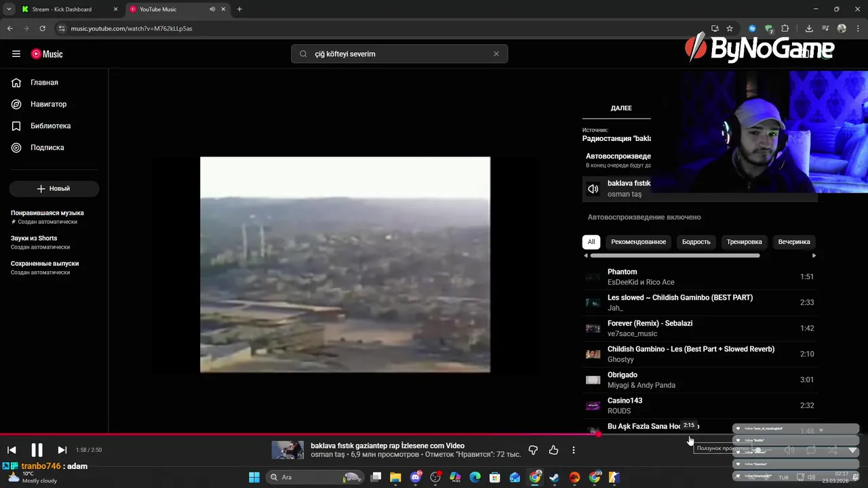Open the tab search dropdown arrow

(9, 9)
